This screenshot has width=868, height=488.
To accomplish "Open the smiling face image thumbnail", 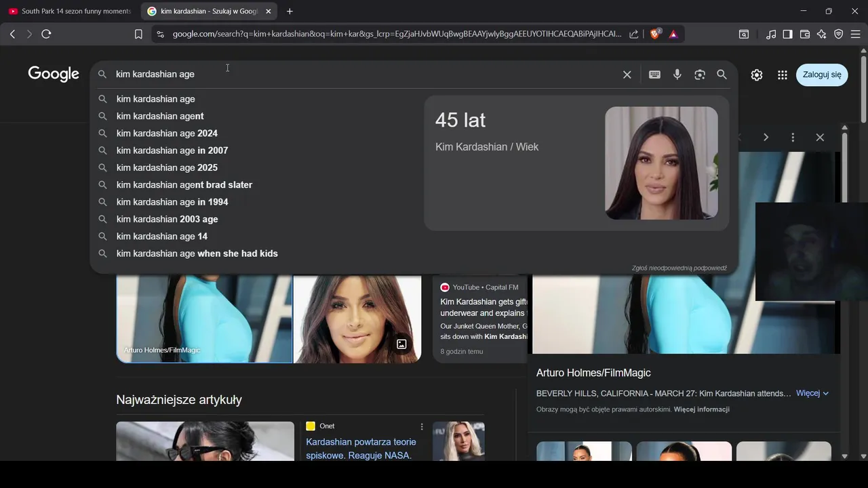I will point(357,319).
